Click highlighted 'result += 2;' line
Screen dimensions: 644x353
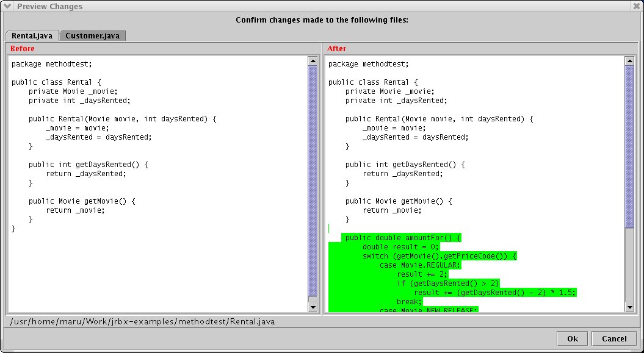pyautogui.click(x=422, y=274)
